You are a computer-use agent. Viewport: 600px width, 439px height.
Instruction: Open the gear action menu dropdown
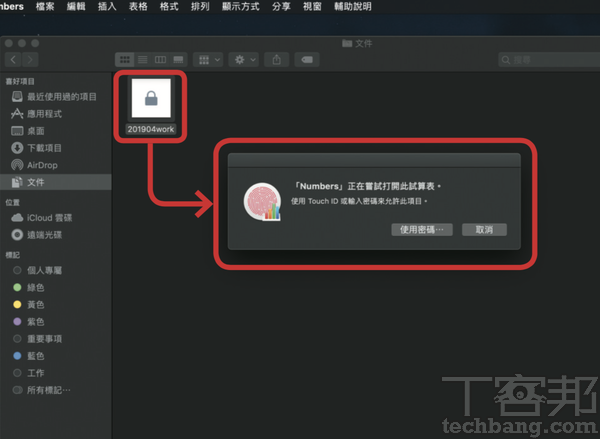[x=244, y=60]
